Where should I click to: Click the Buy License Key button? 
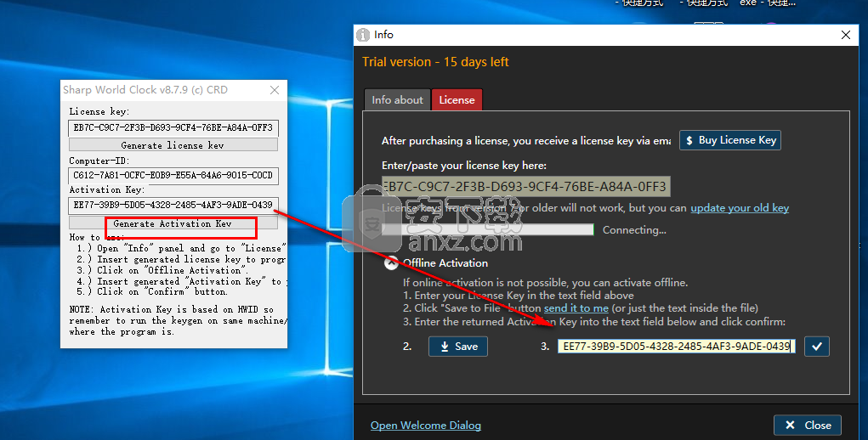click(730, 140)
